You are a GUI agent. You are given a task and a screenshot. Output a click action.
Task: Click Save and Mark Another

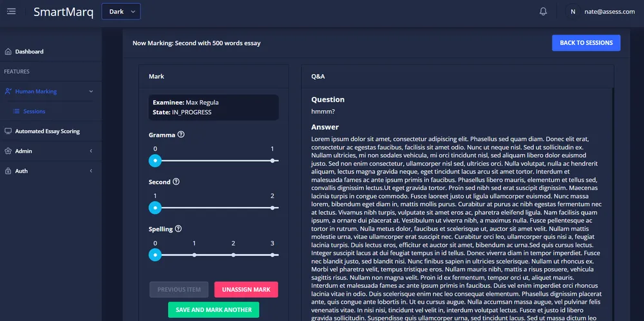coord(214,310)
